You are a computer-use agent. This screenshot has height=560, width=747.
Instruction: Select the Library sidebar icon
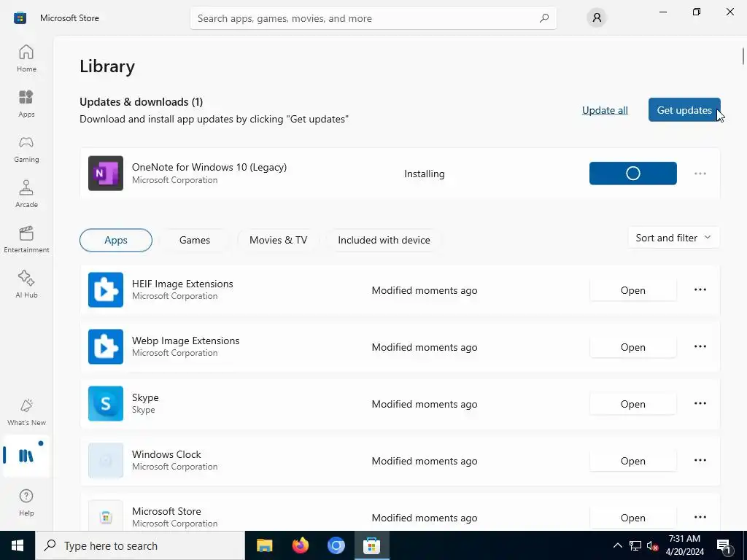coord(26,456)
